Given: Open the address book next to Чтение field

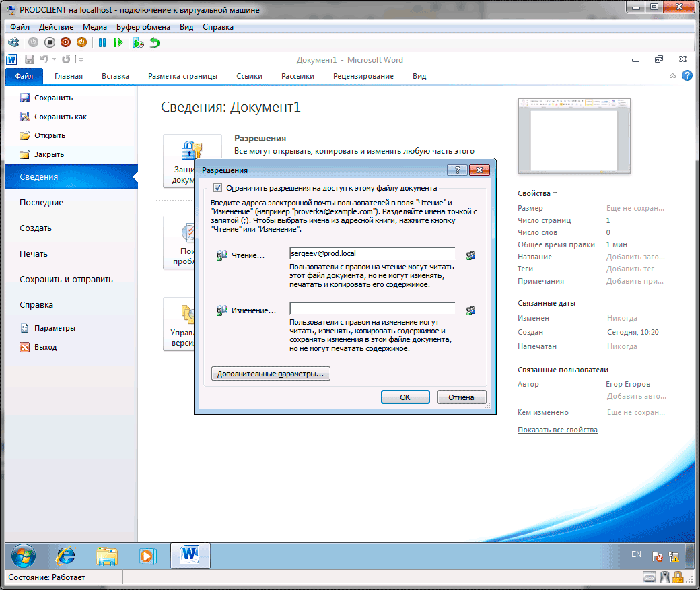Looking at the screenshot, I should (x=470, y=255).
